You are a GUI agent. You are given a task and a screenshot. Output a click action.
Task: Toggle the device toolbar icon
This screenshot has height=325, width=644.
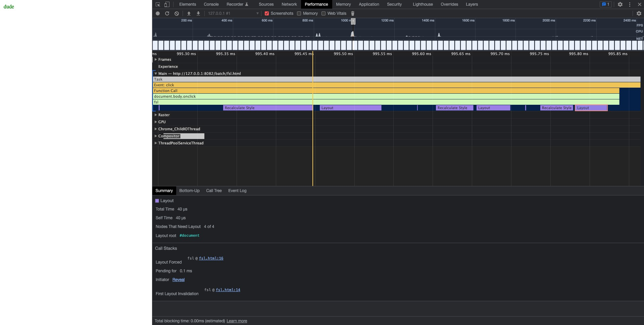(x=167, y=4)
